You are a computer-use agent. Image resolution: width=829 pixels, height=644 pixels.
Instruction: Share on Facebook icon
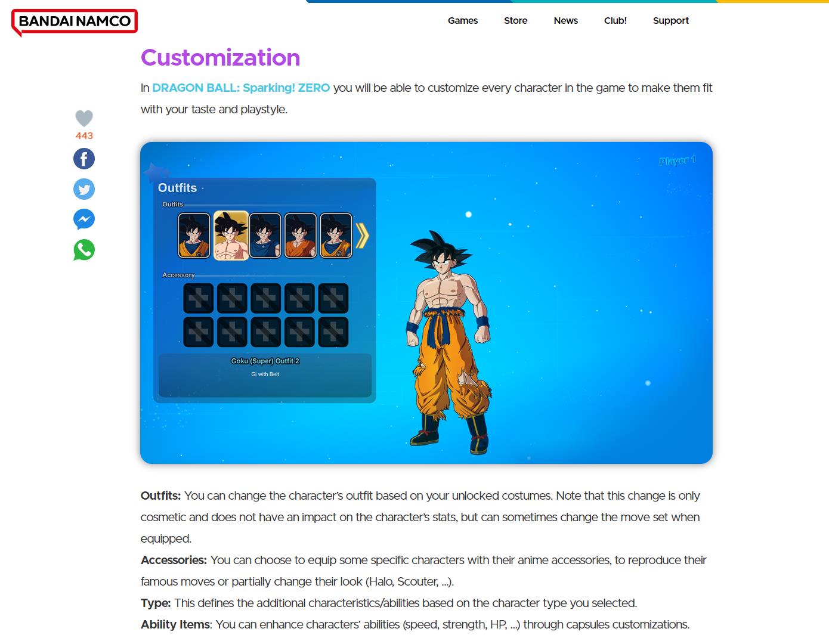pos(84,159)
